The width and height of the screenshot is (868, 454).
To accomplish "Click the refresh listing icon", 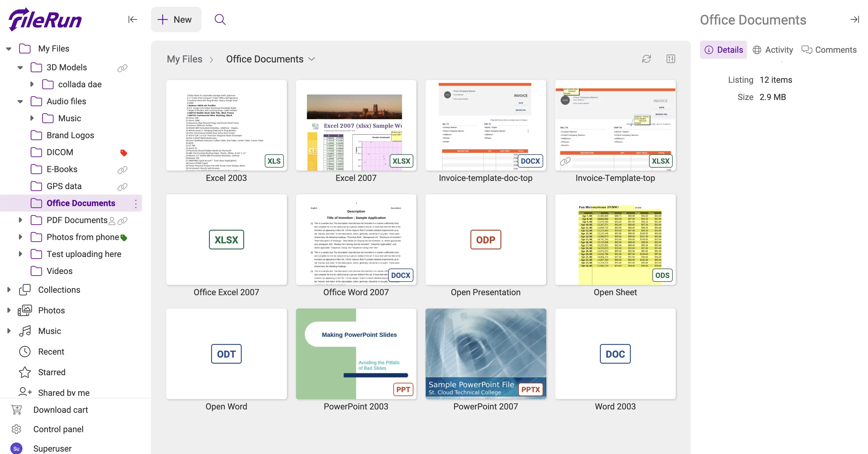I will click(646, 59).
